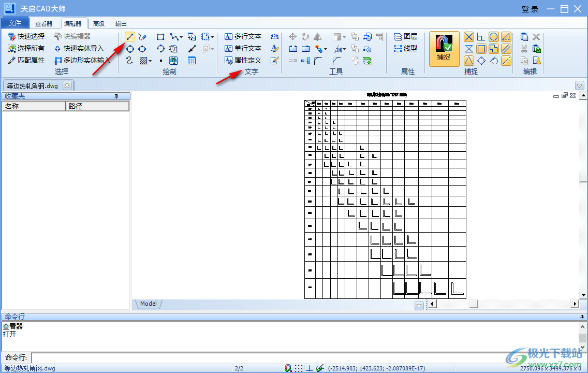Click the dimension text icon beside 多行文本
The height and width of the screenshot is (373, 588).
pyautogui.click(x=274, y=37)
